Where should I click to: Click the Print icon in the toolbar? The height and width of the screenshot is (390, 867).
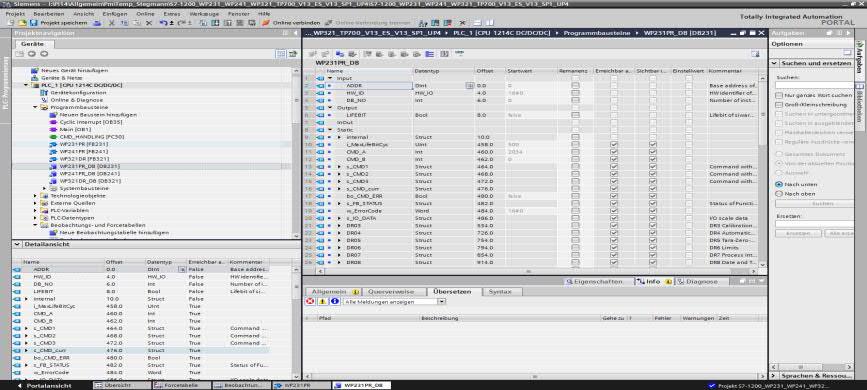(97, 23)
